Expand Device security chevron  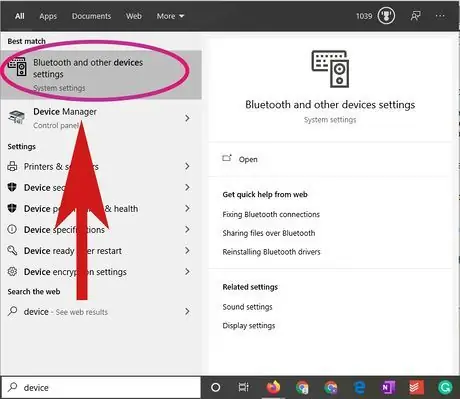(187, 187)
